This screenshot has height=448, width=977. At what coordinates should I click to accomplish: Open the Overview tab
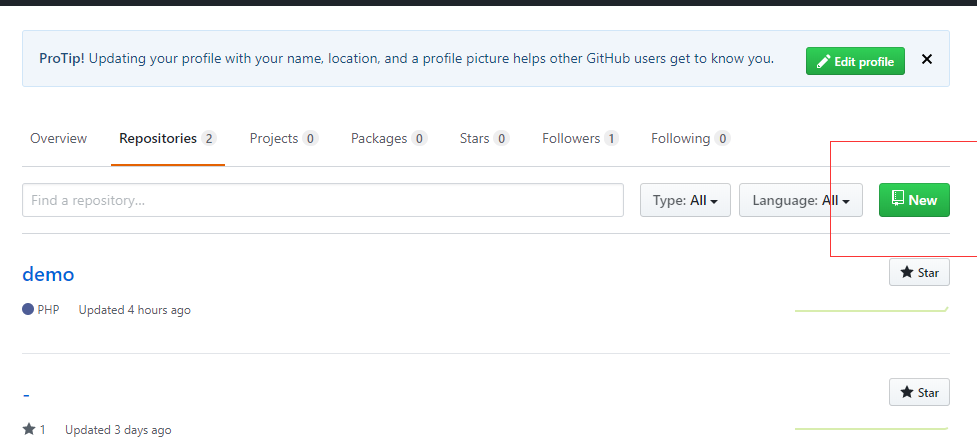point(59,138)
